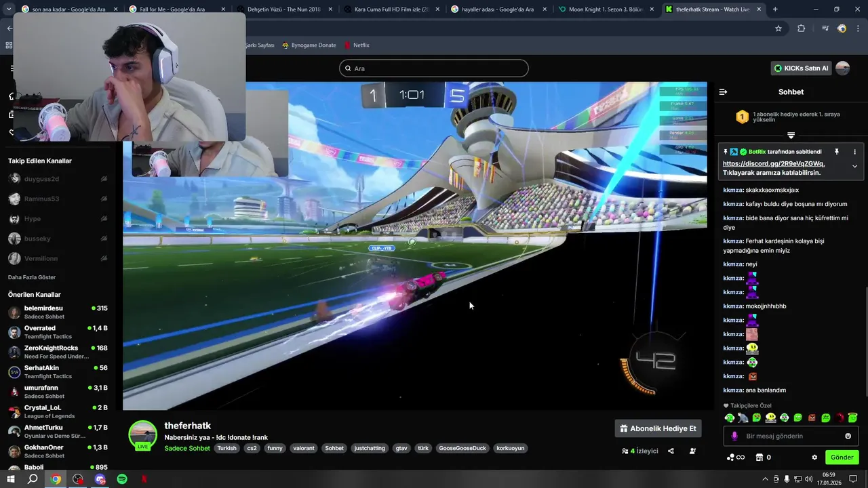Open umurafann recommended channel
The width and height of the screenshot is (868, 488).
pyautogui.click(x=58, y=392)
